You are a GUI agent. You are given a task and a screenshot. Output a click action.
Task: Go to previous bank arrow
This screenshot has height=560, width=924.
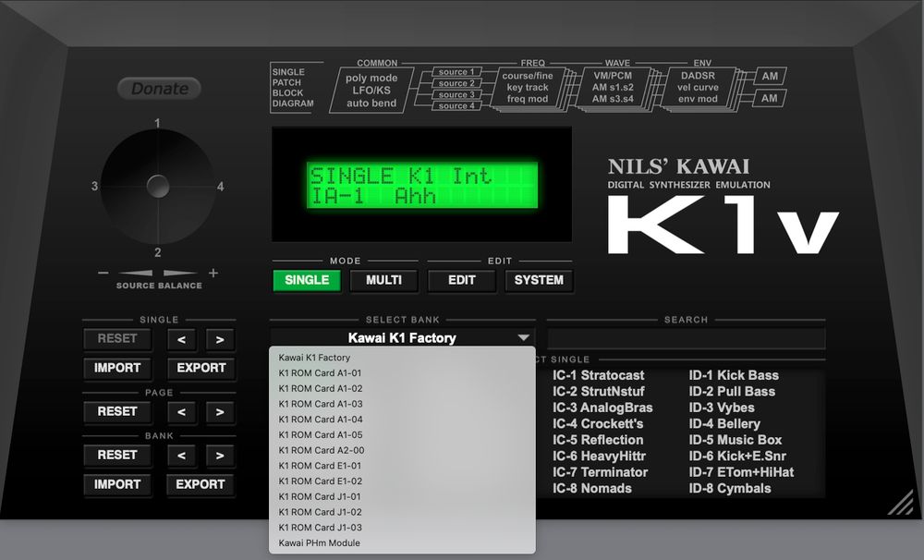coord(181,456)
